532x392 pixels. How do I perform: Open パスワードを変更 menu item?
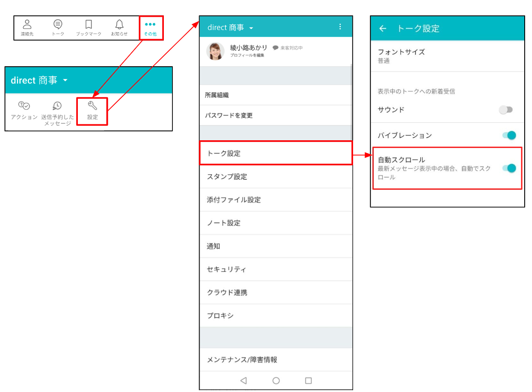(275, 115)
